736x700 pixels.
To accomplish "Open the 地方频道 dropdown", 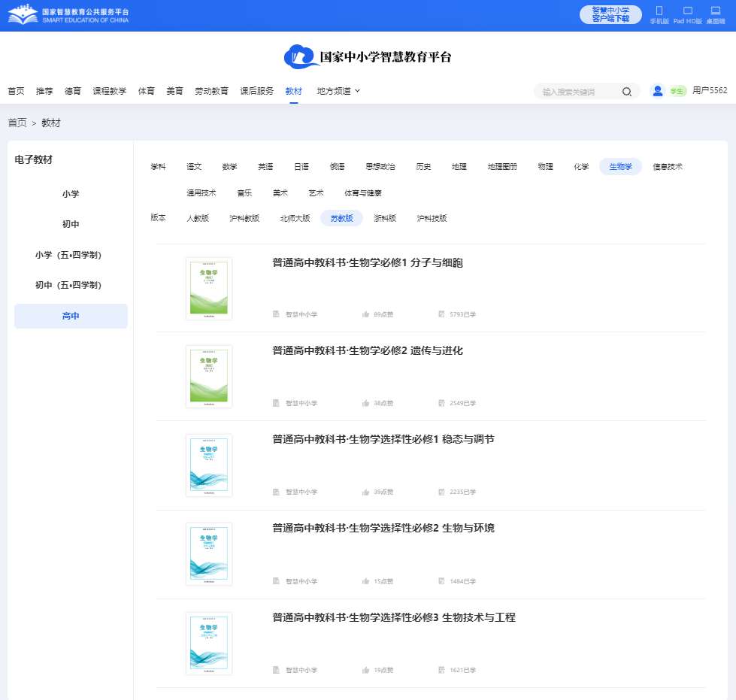I will pyautogui.click(x=334, y=91).
